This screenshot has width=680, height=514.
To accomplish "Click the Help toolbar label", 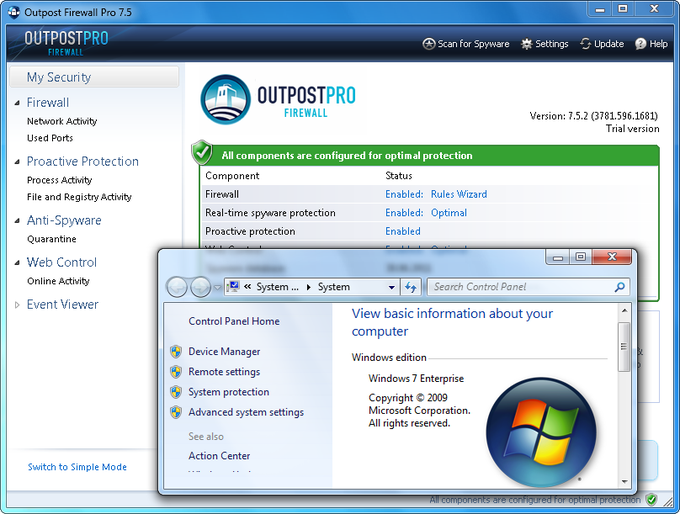I will 658,44.
